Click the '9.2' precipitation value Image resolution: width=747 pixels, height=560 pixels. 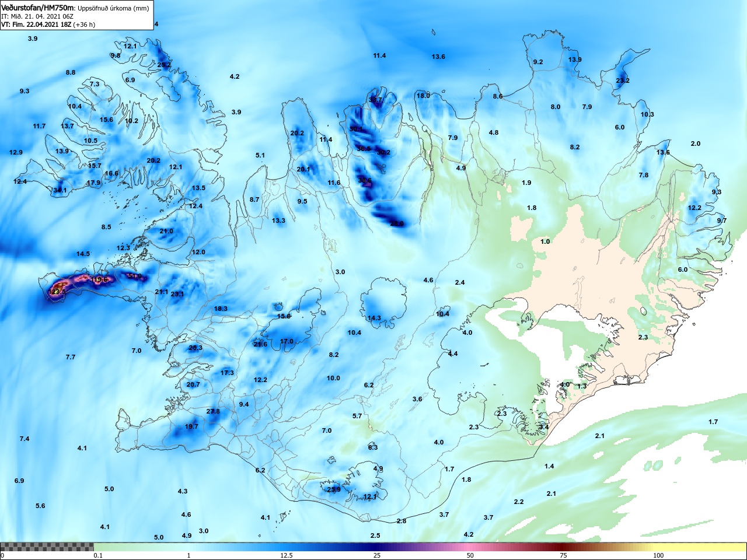coord(538,62)
